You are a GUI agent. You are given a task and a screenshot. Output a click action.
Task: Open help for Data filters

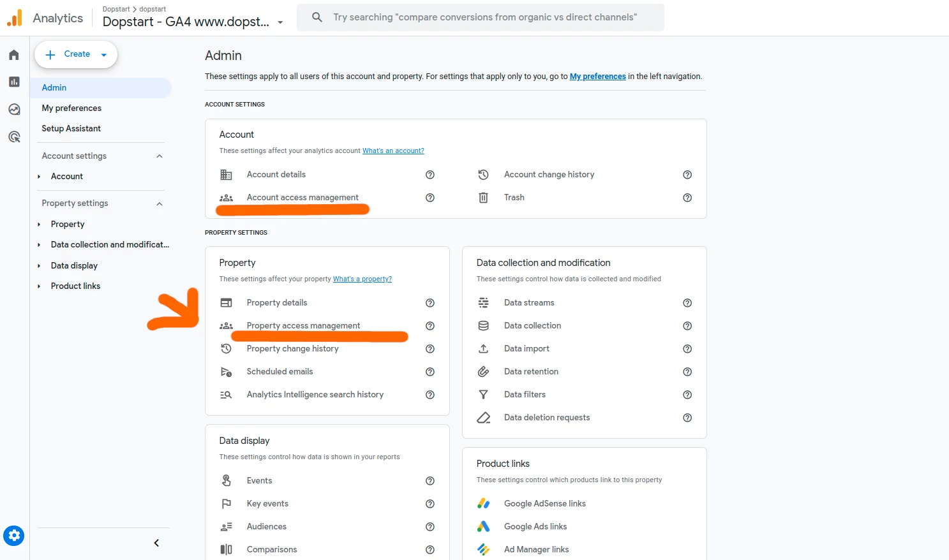point(687,395)
